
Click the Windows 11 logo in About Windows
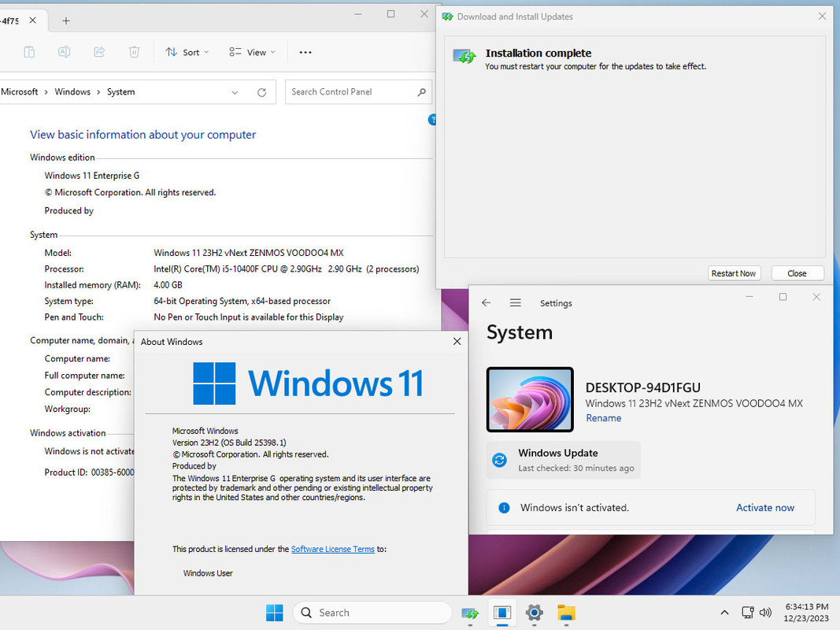point(308,383)
